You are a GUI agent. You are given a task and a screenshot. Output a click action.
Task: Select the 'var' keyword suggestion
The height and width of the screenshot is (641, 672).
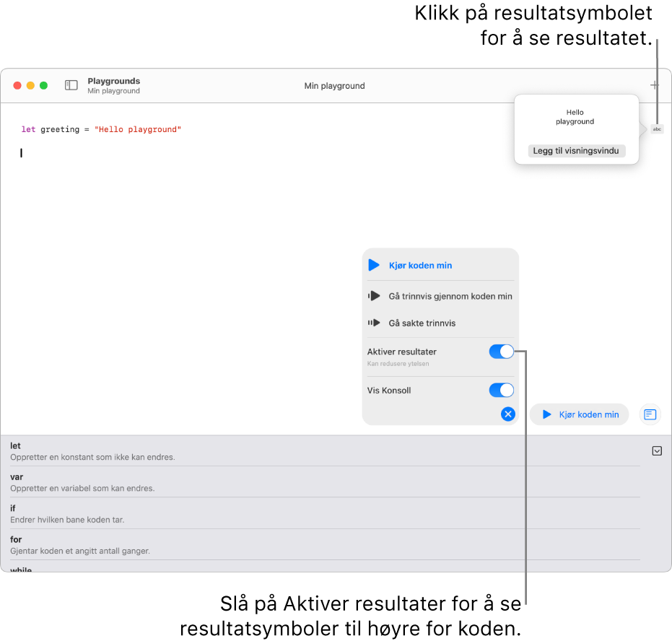point(325,482)
